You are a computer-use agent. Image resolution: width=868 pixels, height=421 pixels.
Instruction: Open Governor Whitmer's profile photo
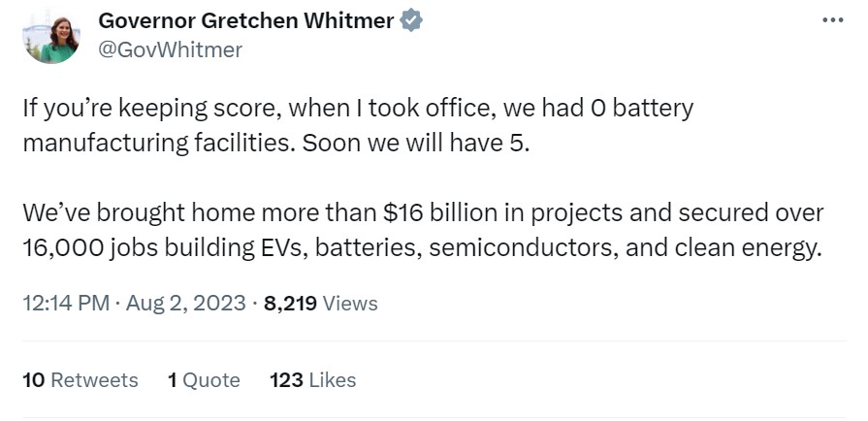50,37
